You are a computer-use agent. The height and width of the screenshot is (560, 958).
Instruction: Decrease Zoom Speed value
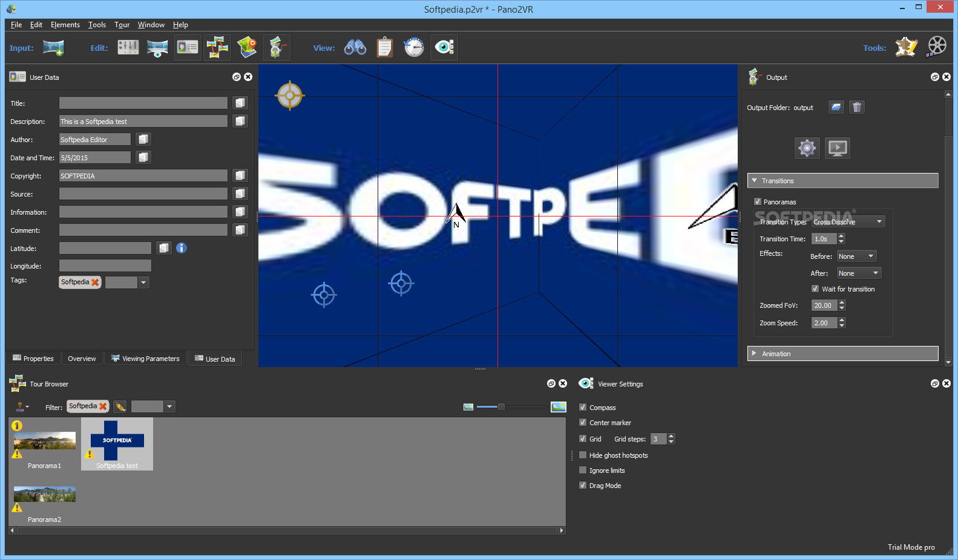[x=842, y=326]
